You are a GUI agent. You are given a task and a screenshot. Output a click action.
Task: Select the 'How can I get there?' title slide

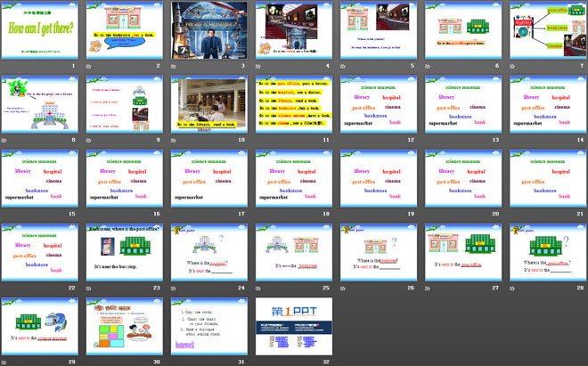38,30
